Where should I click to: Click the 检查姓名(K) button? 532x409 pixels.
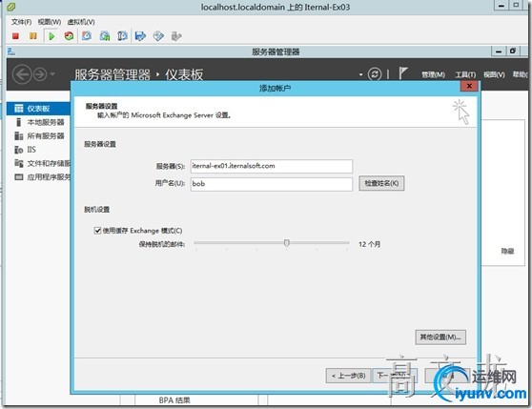[381, 183]
